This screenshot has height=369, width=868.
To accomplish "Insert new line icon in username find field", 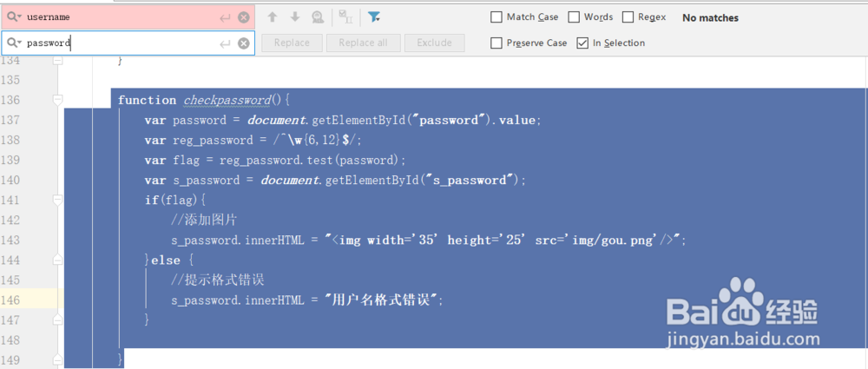I will 225,17.
